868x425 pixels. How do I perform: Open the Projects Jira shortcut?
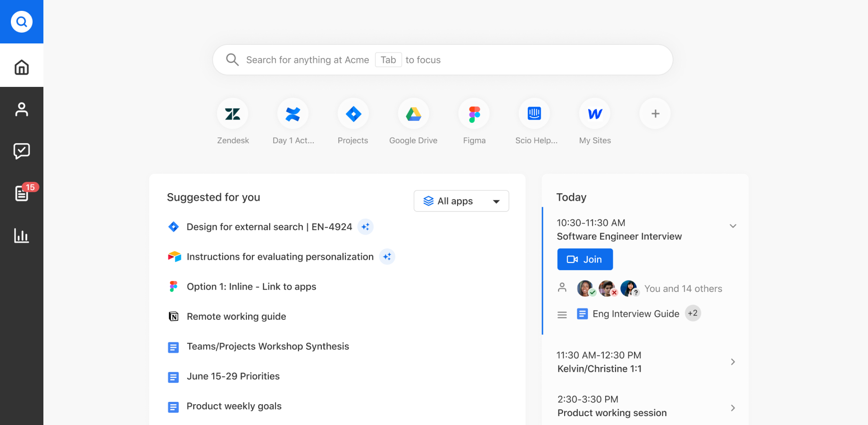[353, 114]
